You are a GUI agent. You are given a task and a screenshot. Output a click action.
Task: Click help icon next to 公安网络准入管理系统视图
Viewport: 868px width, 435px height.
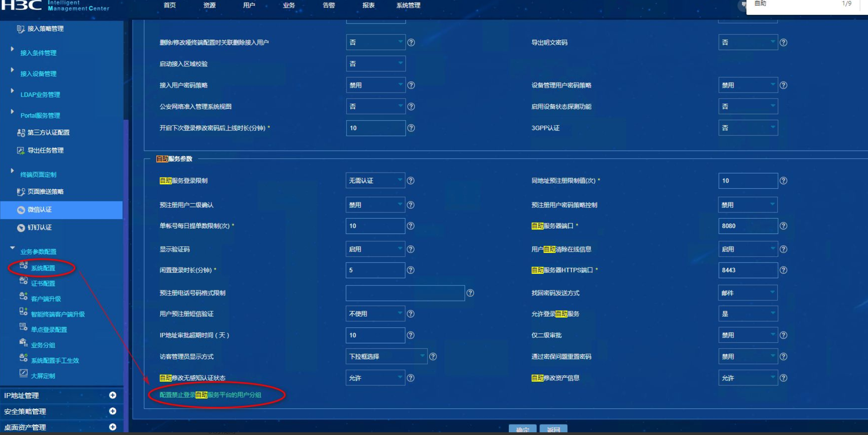pos(411,107)
